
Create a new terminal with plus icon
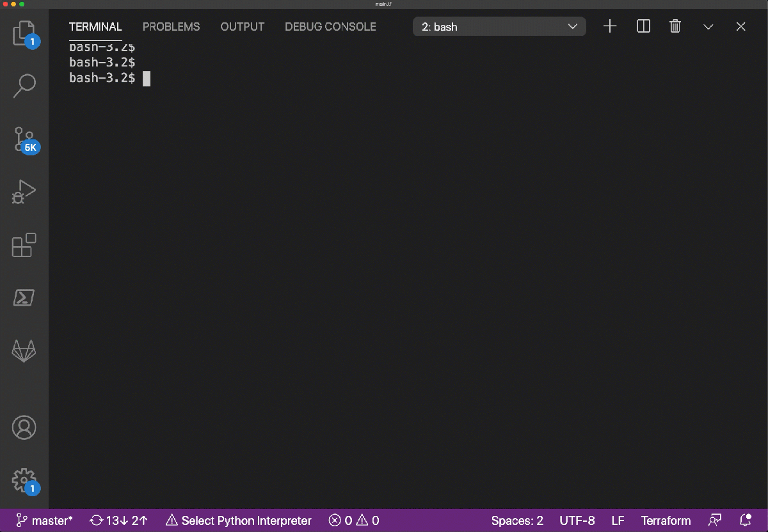pos(610,26)
